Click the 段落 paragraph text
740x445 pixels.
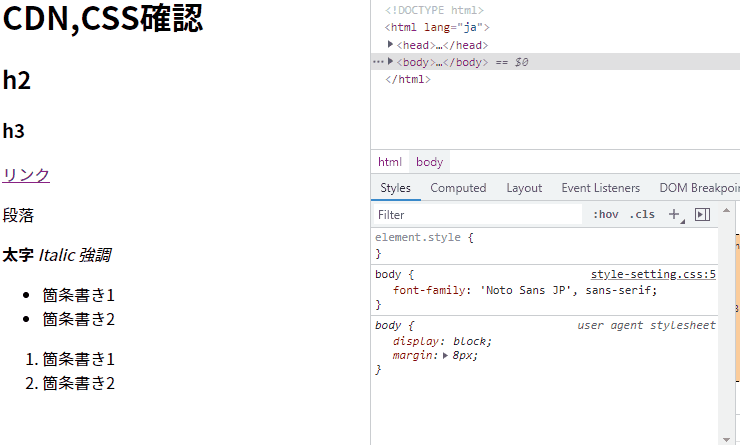coord(18,216)
